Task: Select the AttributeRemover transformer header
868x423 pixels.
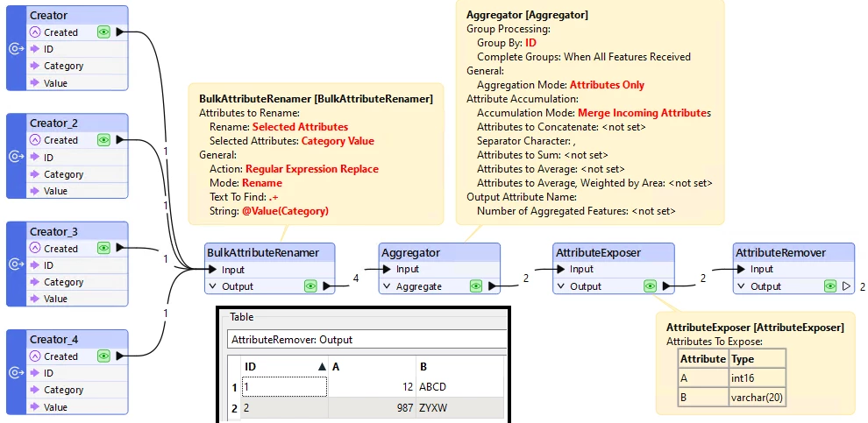Action: coord(793,253)
